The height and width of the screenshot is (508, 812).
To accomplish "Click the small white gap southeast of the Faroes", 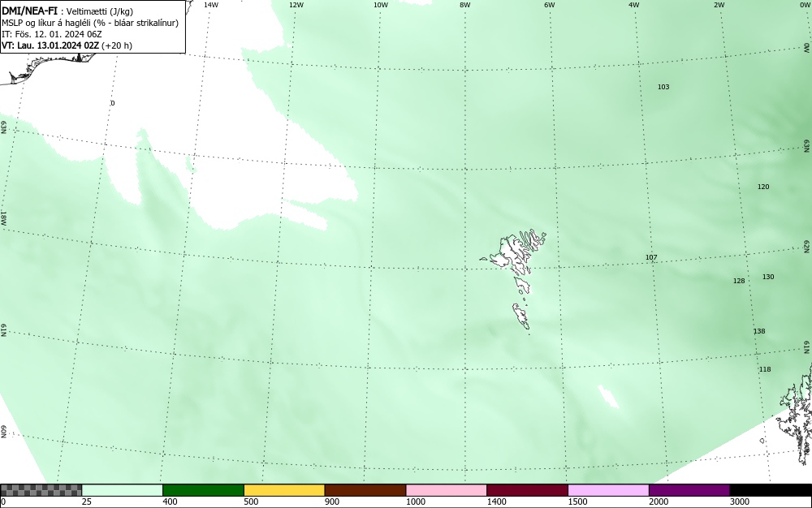I will pyautogui.click(x=608, y=396).
